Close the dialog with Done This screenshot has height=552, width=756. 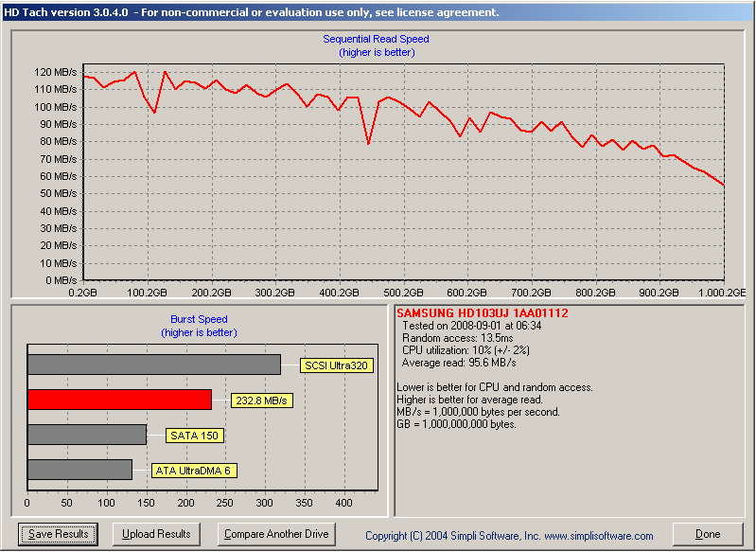click(708, 534)
